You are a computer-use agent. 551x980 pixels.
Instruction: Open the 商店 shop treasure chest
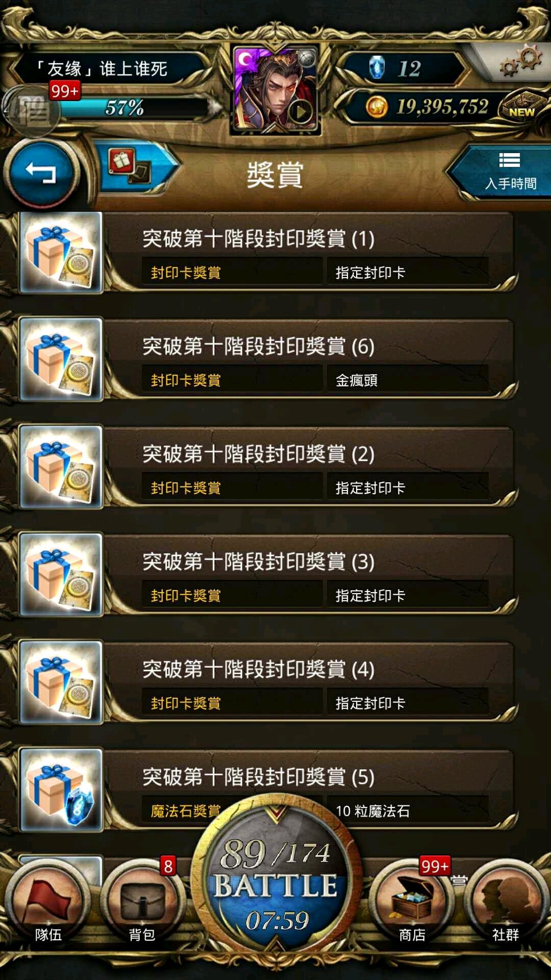click(412, 904)
